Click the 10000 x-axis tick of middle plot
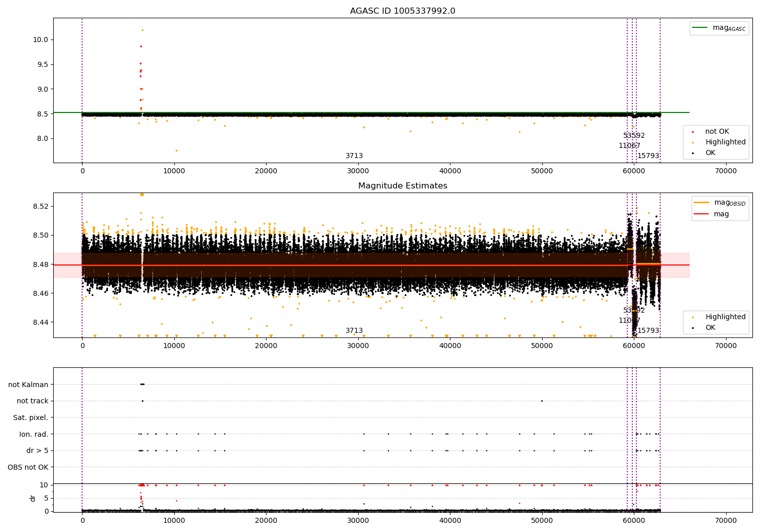 174,346
